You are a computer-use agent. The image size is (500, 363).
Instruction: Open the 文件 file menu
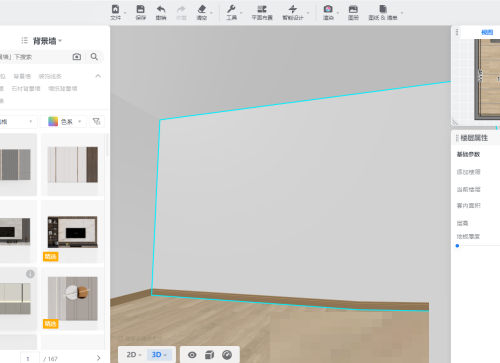coord(115,12)
